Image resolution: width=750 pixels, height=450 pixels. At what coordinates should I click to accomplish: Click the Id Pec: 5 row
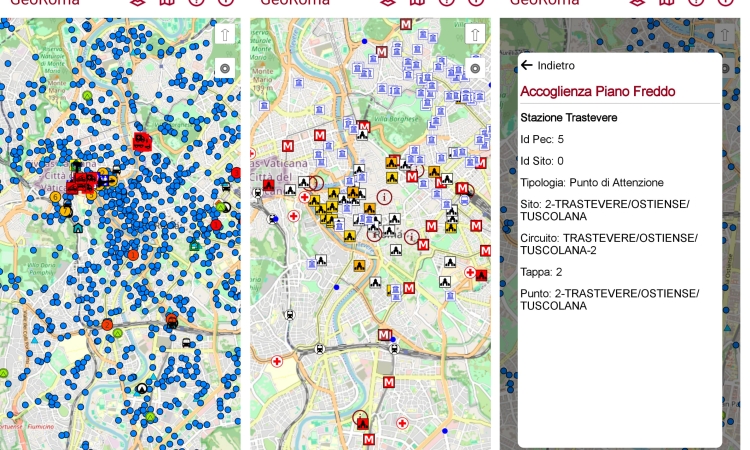pos(542,139)
